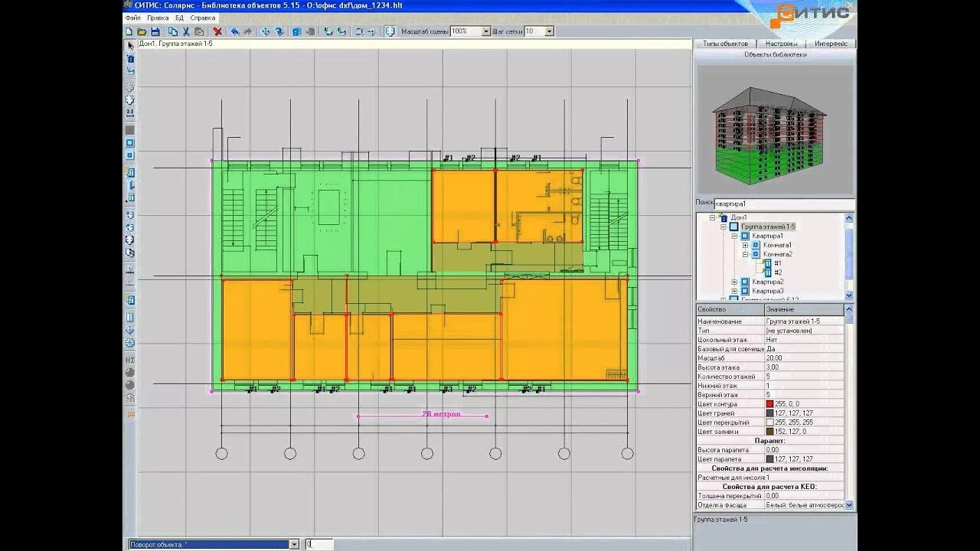The height and width of the screenshot is (551, 980).
Task: Click the Open folder toolbar icon
Action: coord(142,31)
